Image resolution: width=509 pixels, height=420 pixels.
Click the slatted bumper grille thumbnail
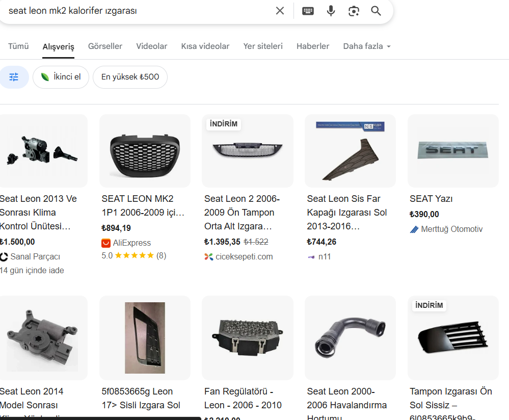pyautogui.click(x=453, y=338)
